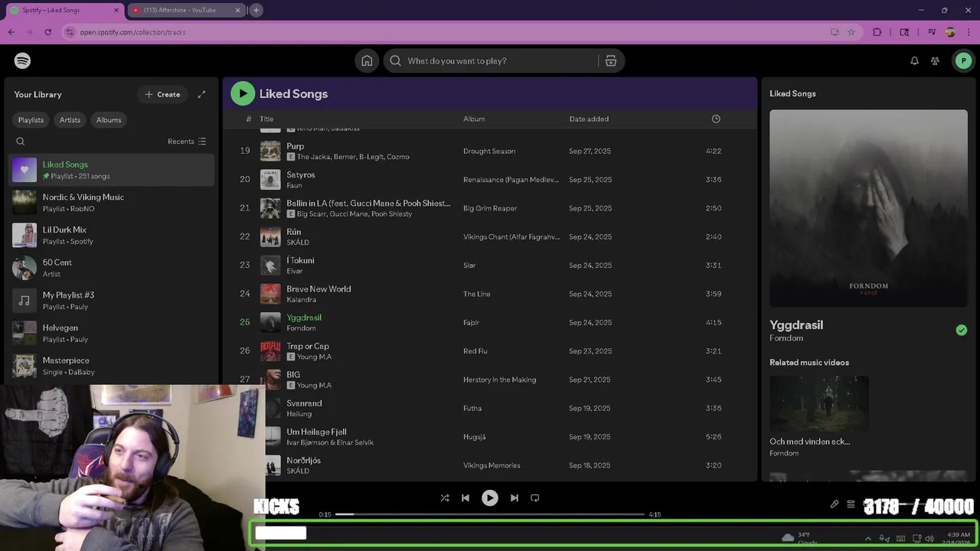The image size is (980, 551).
Task: Reload the page in the browser
Action: click(48, 32)
